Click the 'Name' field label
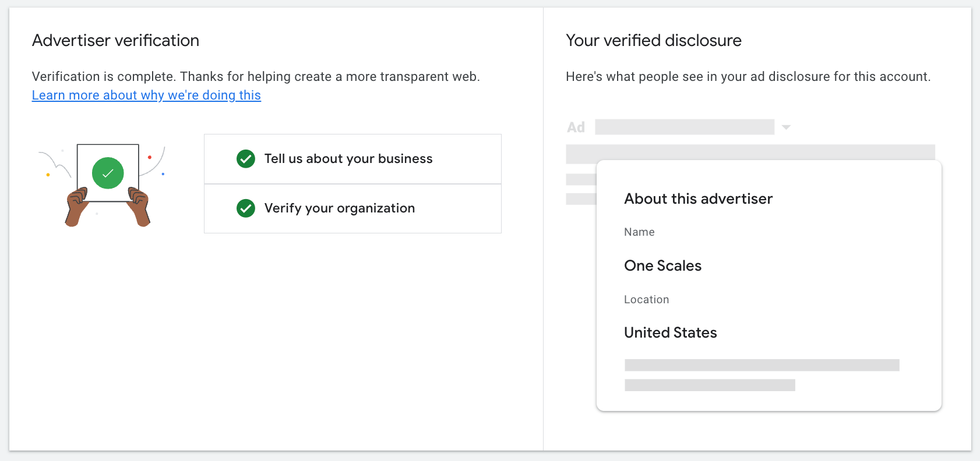Screen dimensions: 980x461 pos(639,232)
